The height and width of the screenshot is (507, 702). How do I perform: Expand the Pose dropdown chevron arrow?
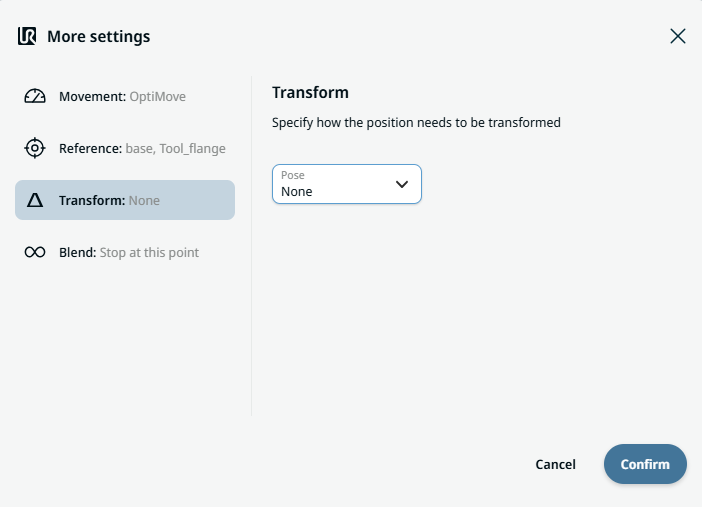pos(402,184)
